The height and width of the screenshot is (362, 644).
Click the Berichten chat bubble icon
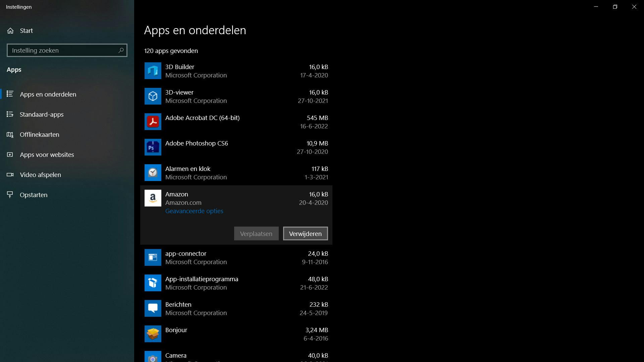pyautogui.click(x=153, y=308)
